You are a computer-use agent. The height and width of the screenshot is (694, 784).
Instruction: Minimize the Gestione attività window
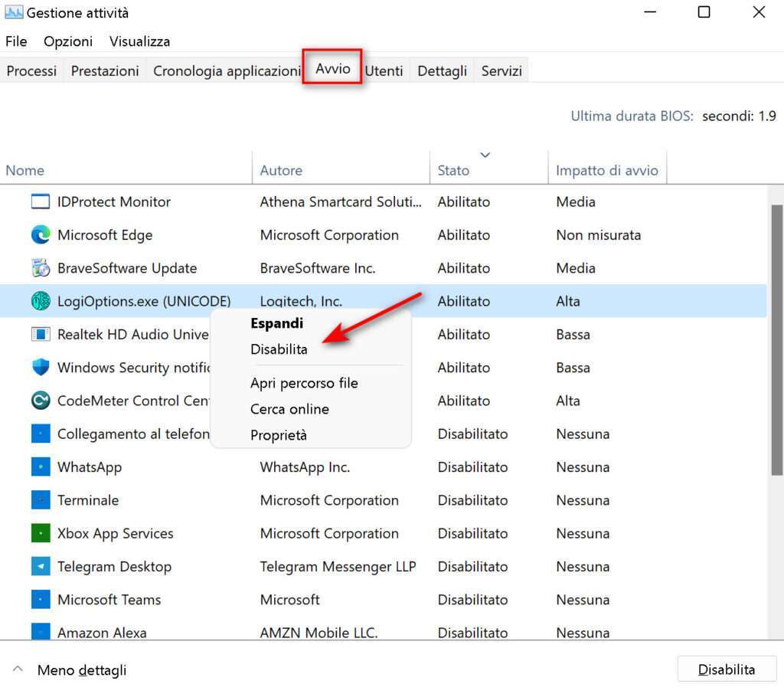pos(650,12)
